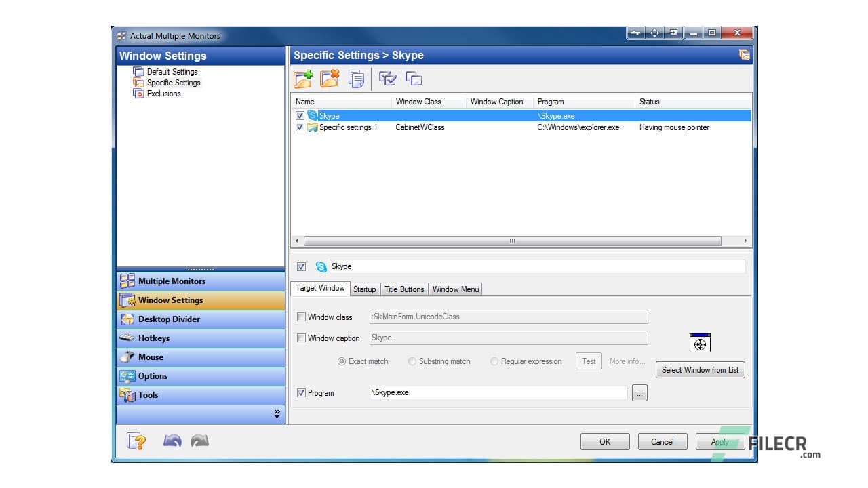Viewport: 868px width, 488px height.
Task: Enable the Window class checkbox
Action: tap(302, 317)
